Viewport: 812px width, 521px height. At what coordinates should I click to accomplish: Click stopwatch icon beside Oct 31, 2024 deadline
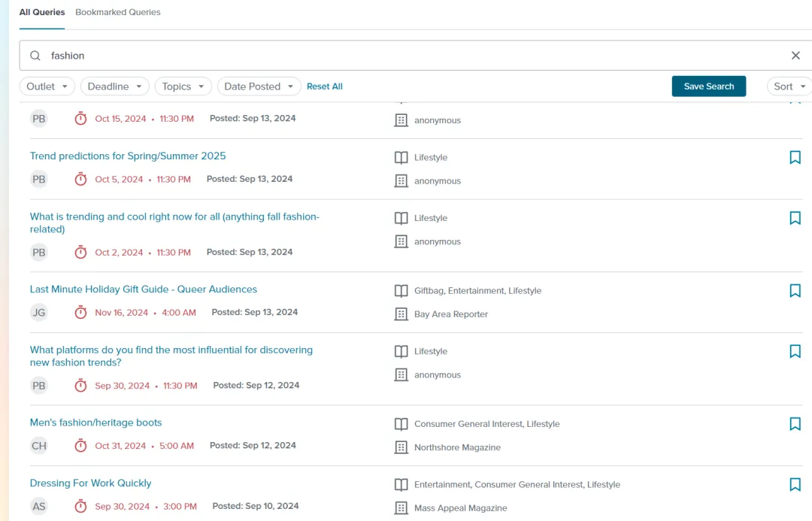(80, 446)
